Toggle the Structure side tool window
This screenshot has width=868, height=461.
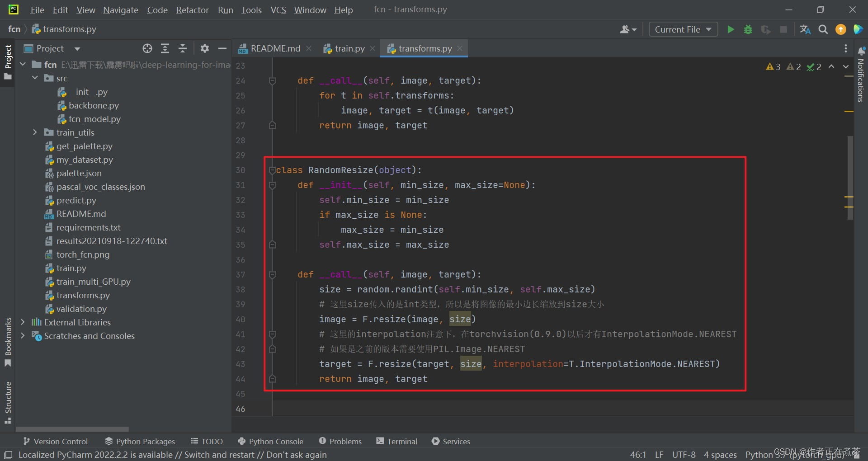(8, 402)
